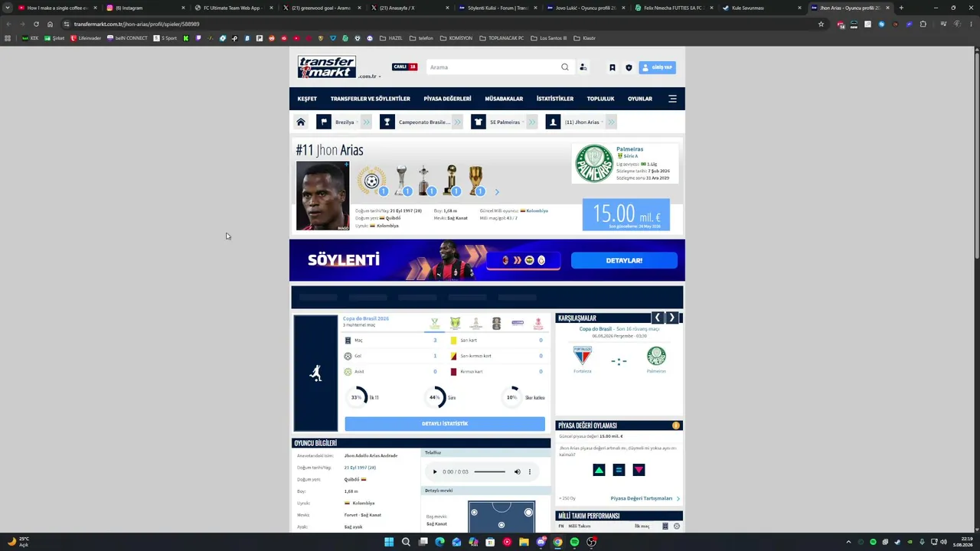
Task: Click the Fortaleza crest in Karşılaşmalar
Action: coord(583,356)
